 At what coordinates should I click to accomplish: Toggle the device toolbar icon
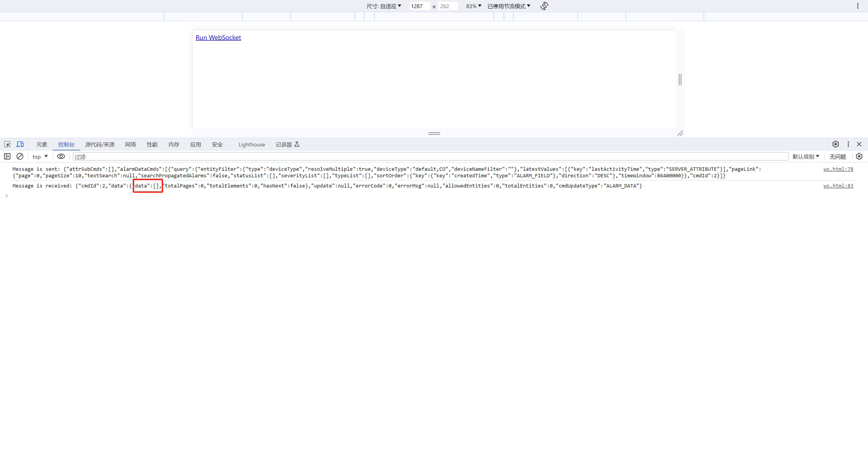tap(20, 144)
